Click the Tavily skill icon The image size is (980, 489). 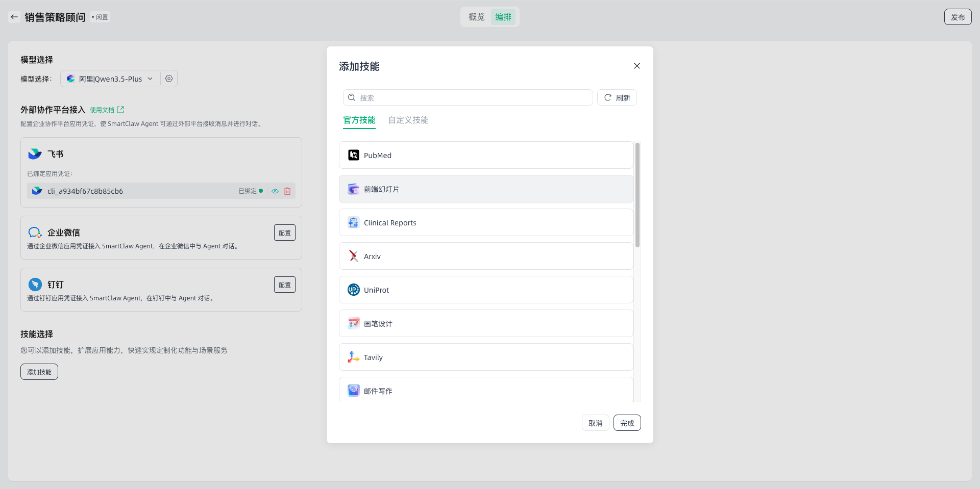[x=353, y=357]
